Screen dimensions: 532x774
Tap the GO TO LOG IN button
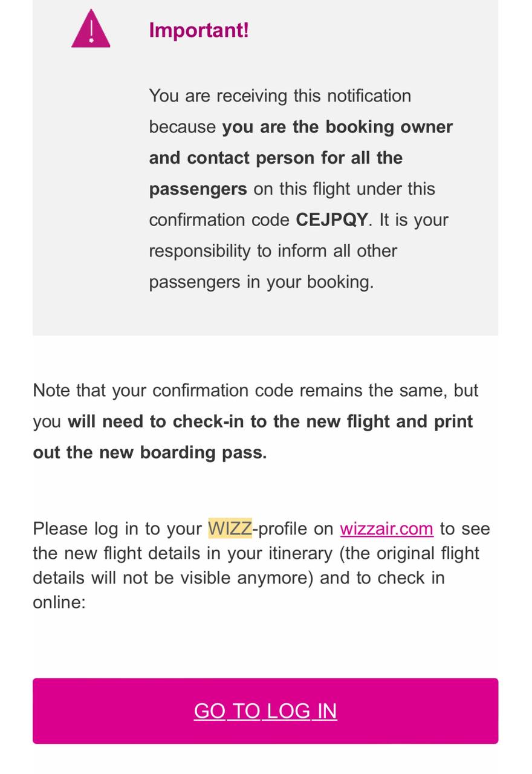click(265, 711)
